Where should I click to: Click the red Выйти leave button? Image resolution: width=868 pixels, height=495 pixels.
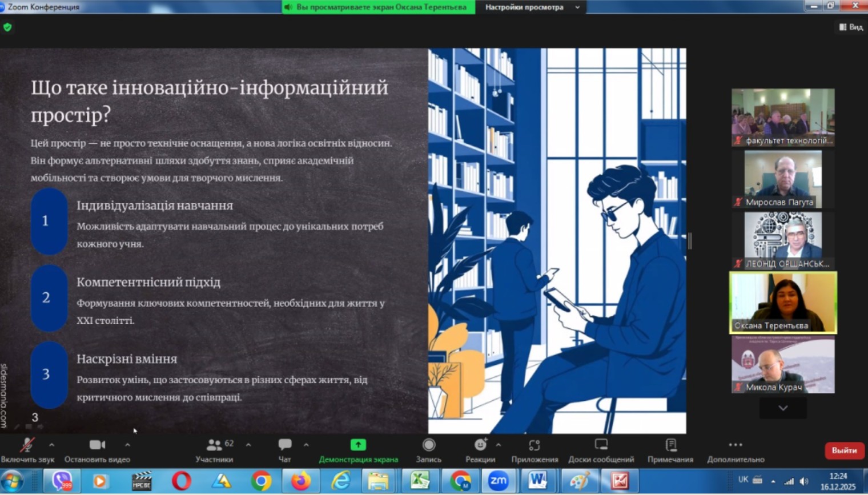click(844, 450)
